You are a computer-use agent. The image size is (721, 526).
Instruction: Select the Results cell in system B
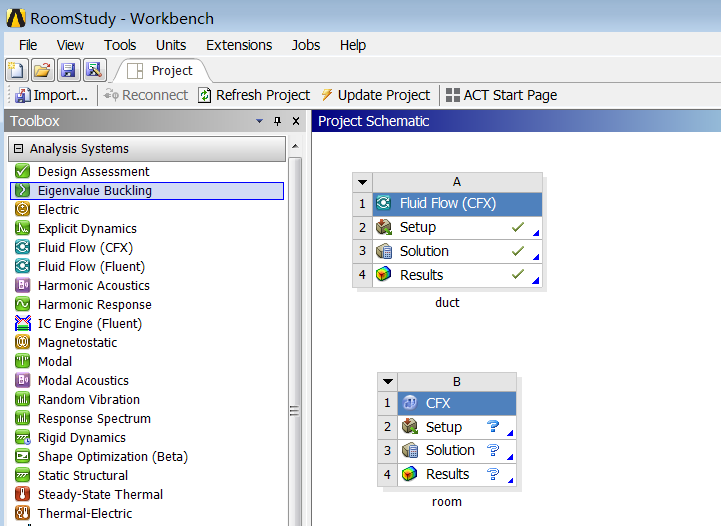tap(457, 474)
